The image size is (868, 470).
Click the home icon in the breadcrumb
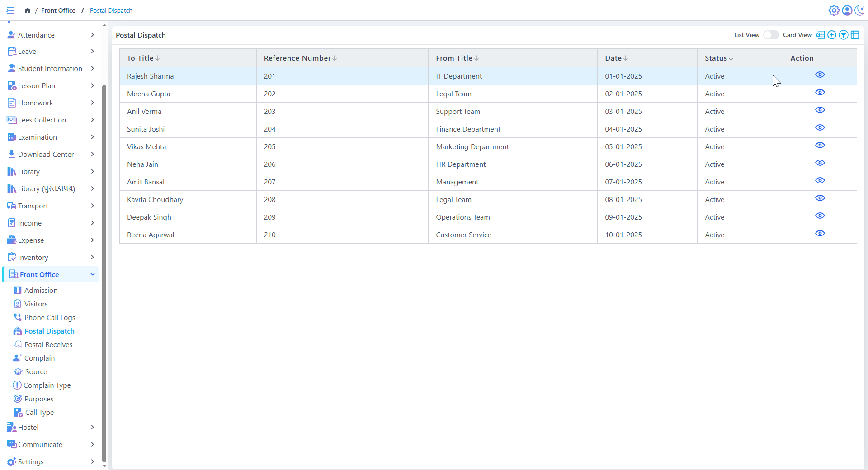(x=28, y=10)
